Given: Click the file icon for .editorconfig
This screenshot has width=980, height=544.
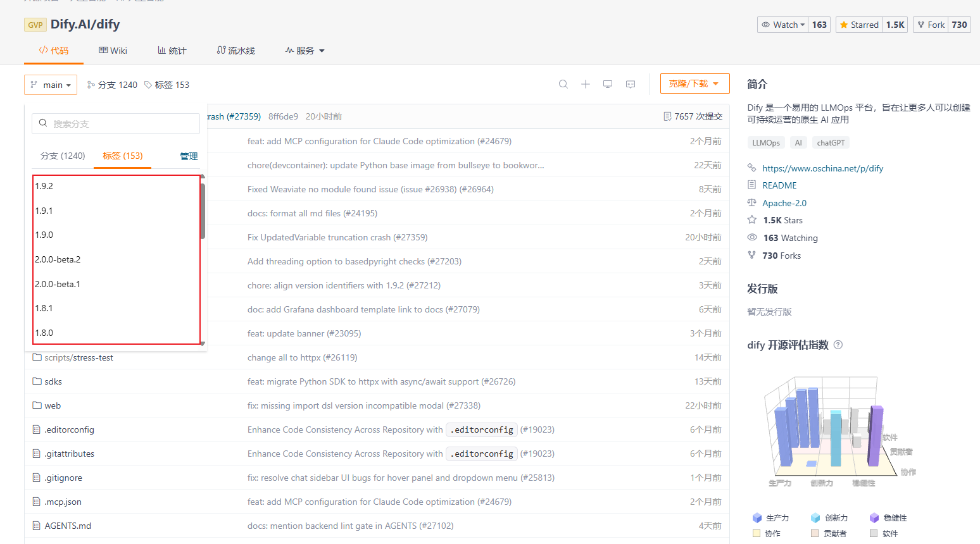Looking at the screenshot, I should 37,430.
